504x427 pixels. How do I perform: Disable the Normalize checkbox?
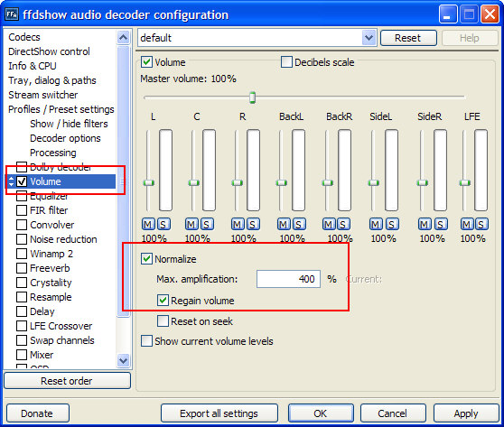point(146,259)
